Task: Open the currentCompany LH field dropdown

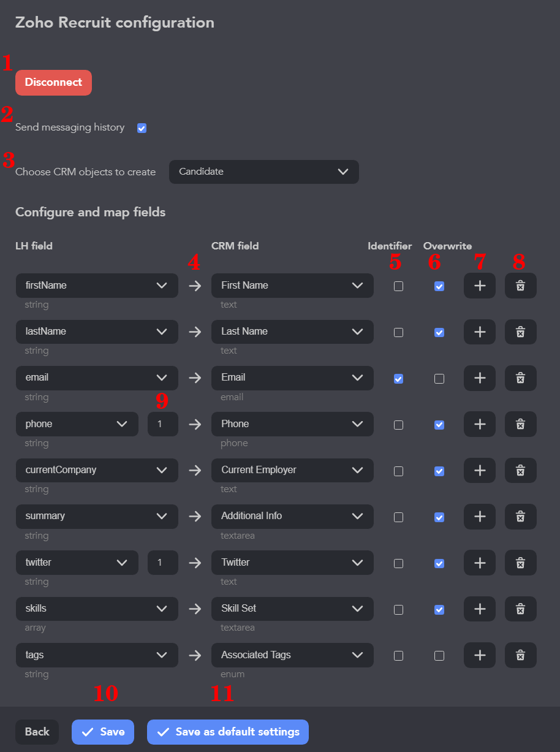Action: pyautogui.click(x=97, y=471)
